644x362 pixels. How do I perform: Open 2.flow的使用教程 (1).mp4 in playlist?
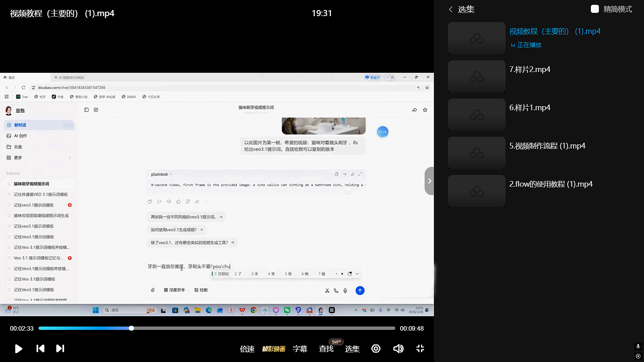point(551,184)
